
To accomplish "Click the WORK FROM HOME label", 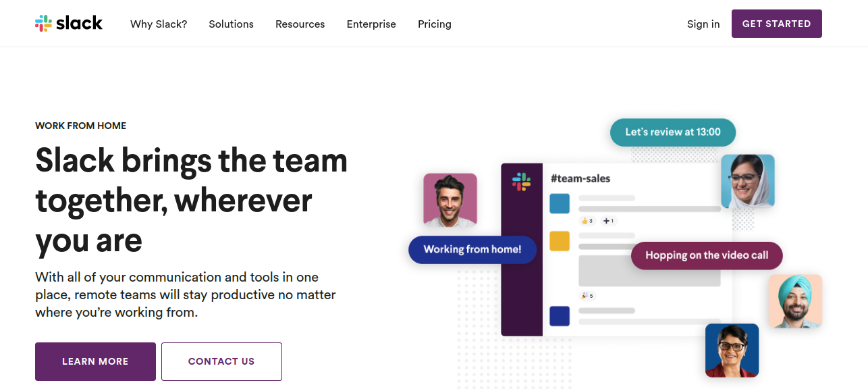I will (x=81, y=126).
